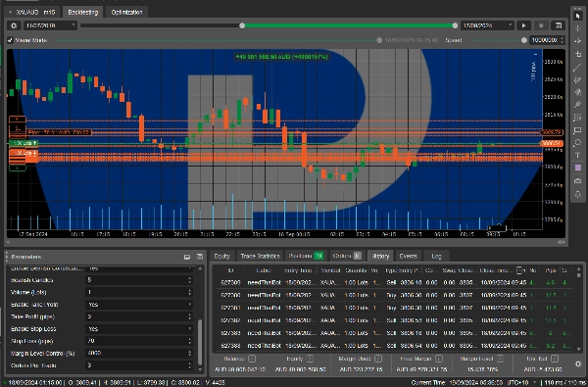Toggle the Margin Level info icon

pos(500,359)
